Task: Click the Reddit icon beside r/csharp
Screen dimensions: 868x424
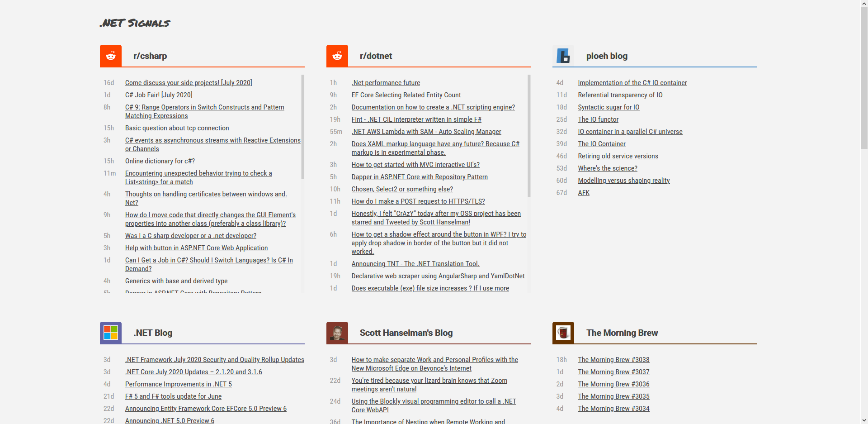Action: (111, 56)
